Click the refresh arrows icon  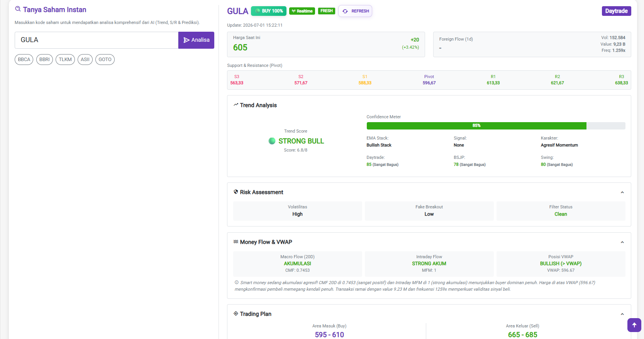pos(345,11)
